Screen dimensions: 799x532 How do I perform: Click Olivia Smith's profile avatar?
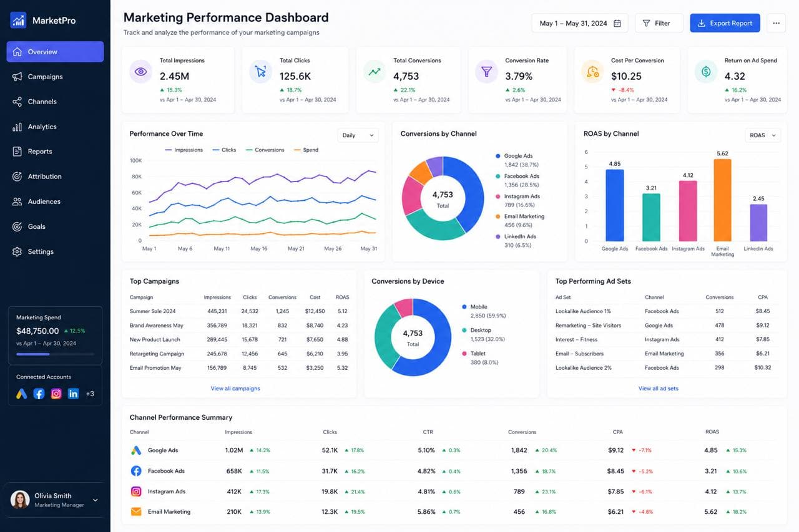tap(21, 500)
